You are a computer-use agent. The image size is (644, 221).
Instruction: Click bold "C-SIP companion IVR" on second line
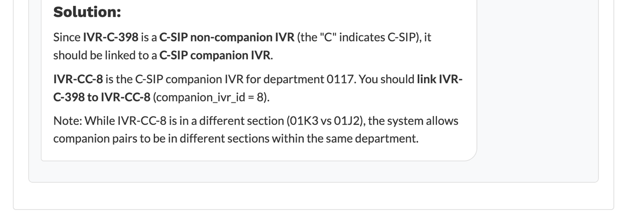coord(215,55)
